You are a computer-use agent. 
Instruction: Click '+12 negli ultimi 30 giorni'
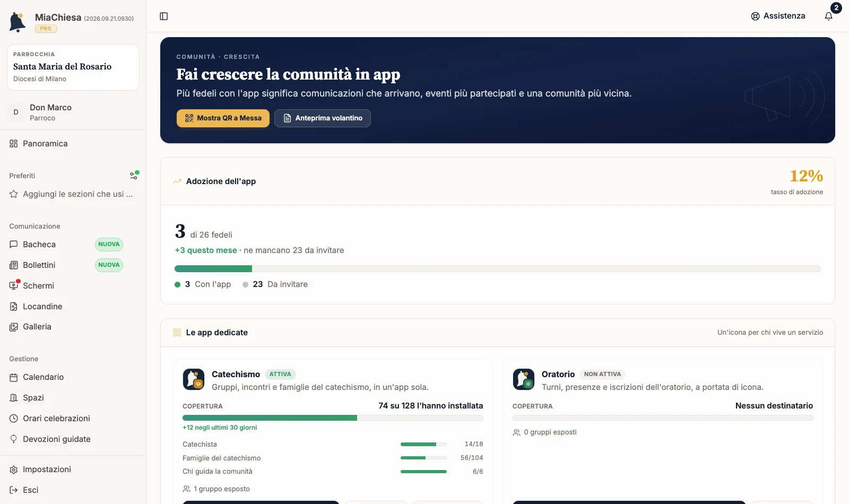(x=220, y=428)
